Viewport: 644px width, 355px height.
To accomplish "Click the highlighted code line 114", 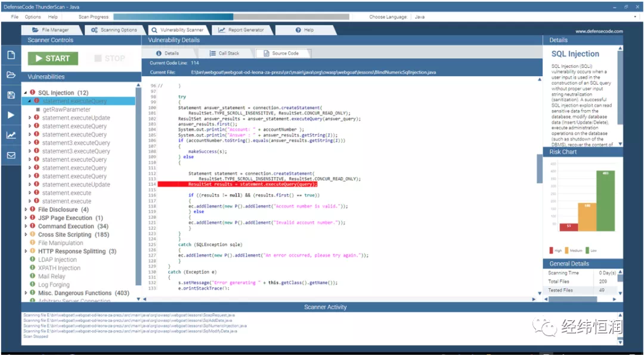I will 237,184.
